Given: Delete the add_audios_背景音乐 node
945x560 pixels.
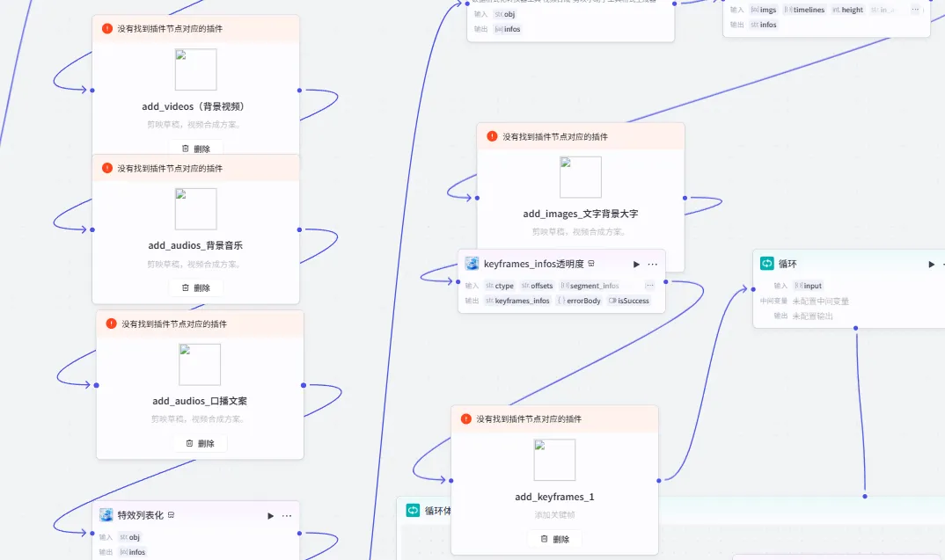Looking at the screenshot, I should click(x=196, y=287).
